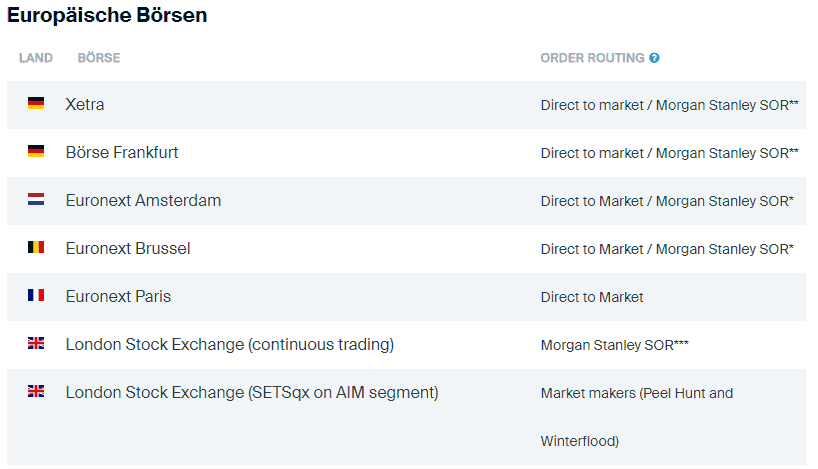Click Market makers (Peel Hunt and Winterflood) text

[x=636, y=417]
